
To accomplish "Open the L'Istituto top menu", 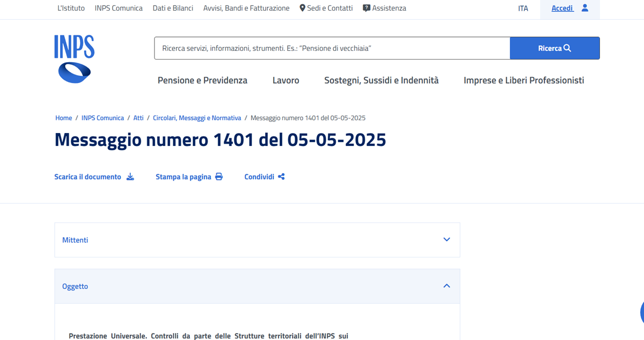I will pyautogui.click(x=71, y=8).
